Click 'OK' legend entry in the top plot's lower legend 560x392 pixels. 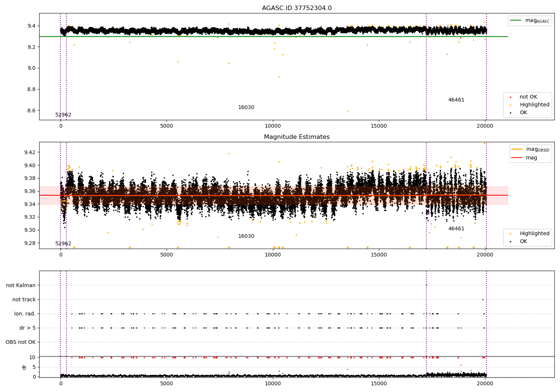coord(519,113)
